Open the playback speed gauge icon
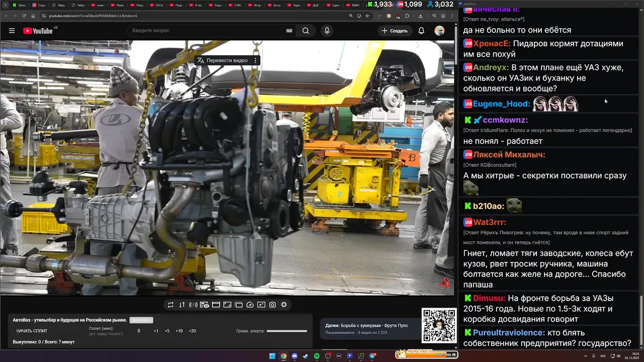The width and height of the screenshot is (644, 362). tap(250, 305)
